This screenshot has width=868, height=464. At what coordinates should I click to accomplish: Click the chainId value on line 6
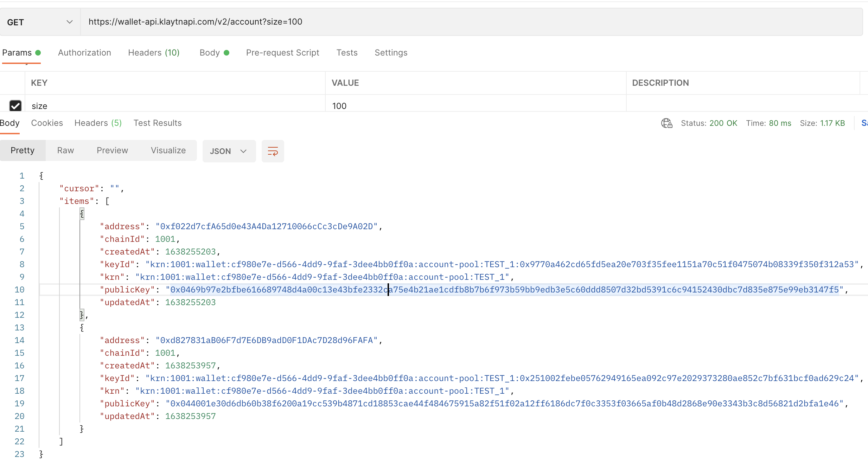point(165,239)
